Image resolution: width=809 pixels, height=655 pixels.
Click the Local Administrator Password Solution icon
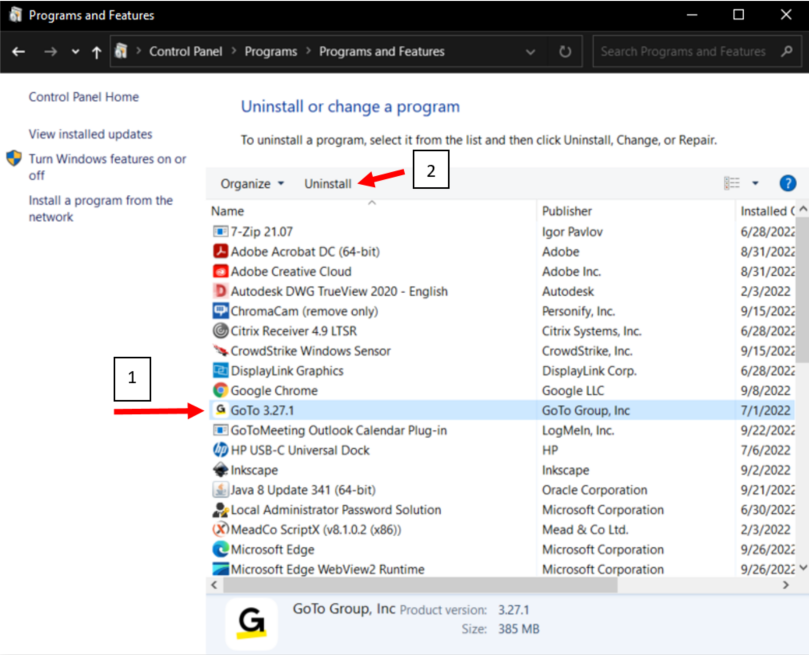(x=220, y=510)
